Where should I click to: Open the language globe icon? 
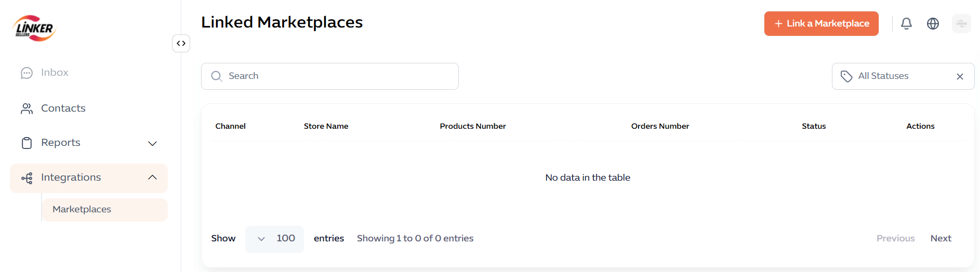tap(933, 23)
